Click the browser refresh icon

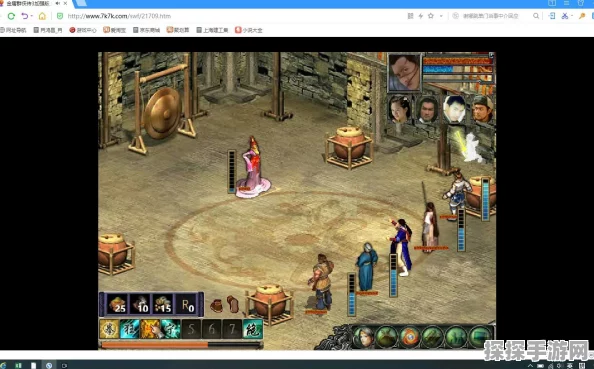click(11, 16)
